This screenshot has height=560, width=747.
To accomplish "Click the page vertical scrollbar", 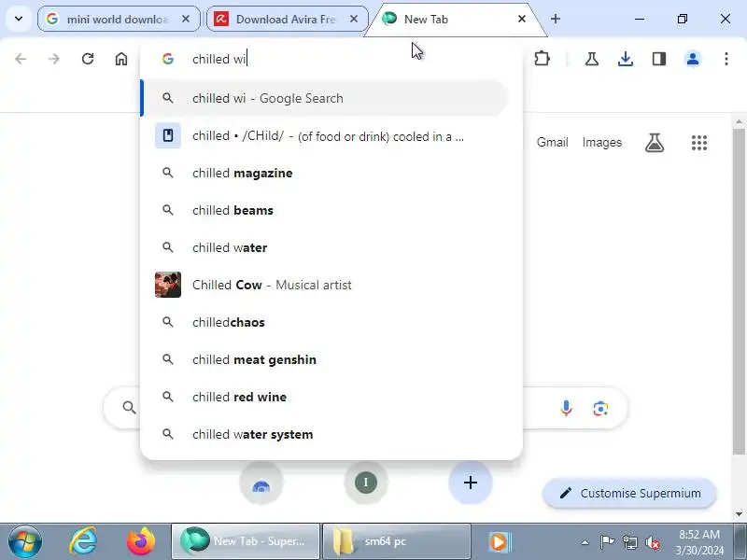I will [739, 290].
